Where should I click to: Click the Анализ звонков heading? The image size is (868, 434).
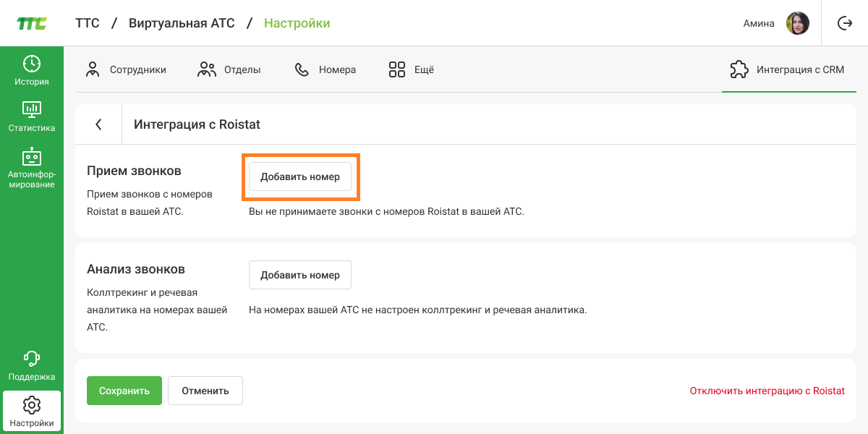click(136, 269)
